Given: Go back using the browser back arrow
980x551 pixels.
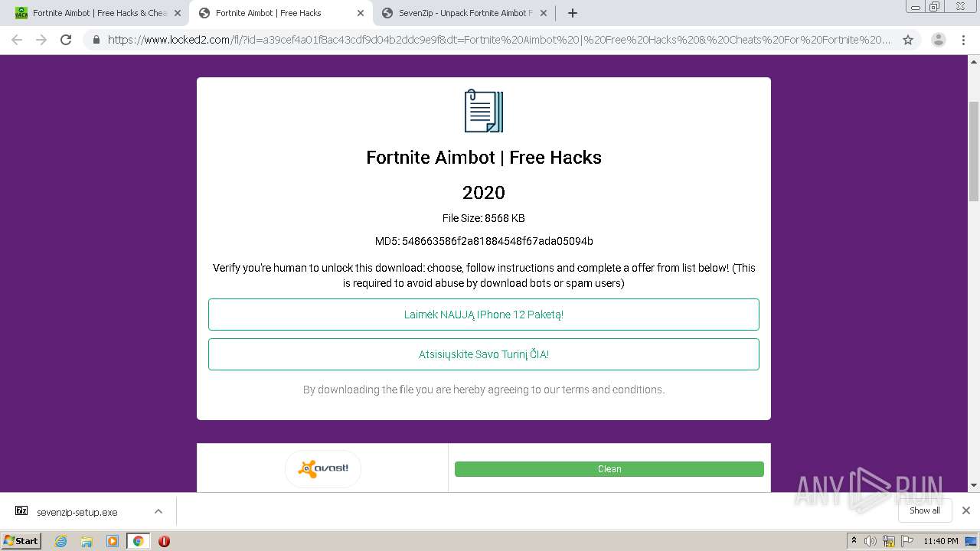Looking at the screenshot, I should (17, 40).
